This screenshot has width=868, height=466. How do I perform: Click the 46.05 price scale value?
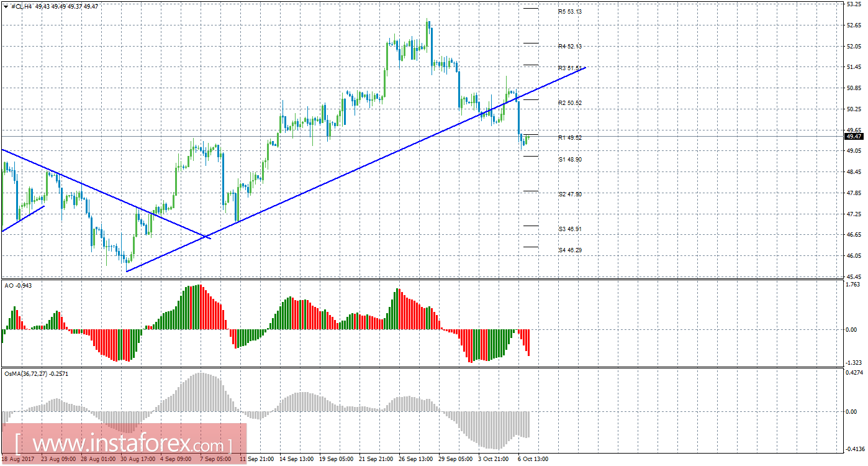click(x=854, y=255)
